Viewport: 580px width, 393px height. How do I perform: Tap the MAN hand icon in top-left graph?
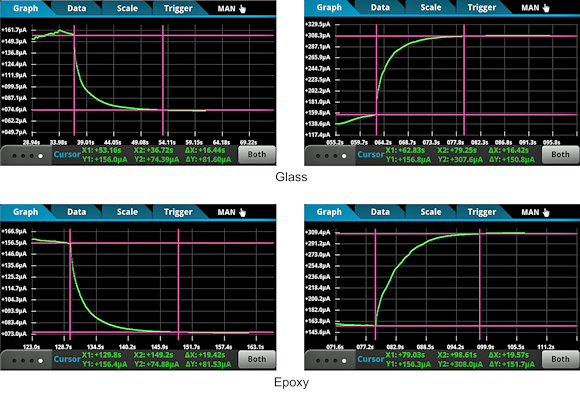click(242, 9)
